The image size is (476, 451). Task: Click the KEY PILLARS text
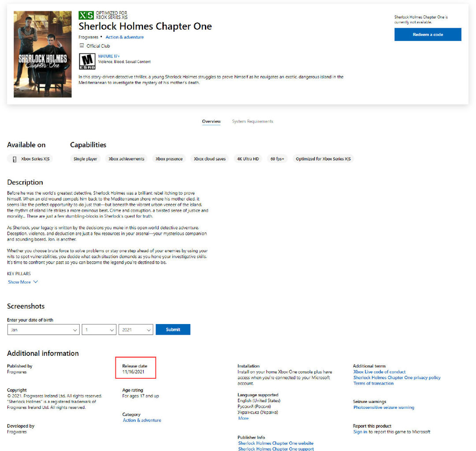click(19, 274)
